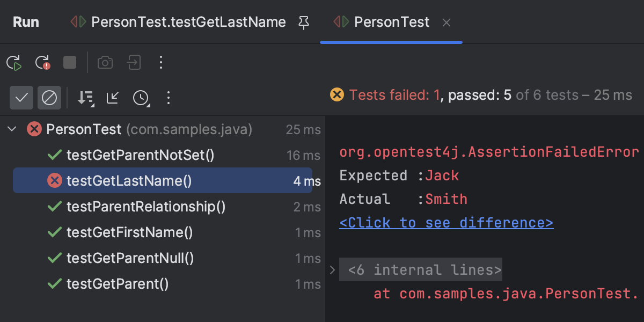Open test history clock icon
The height and width of the screenshot is (322, 644).
[141, 98]
